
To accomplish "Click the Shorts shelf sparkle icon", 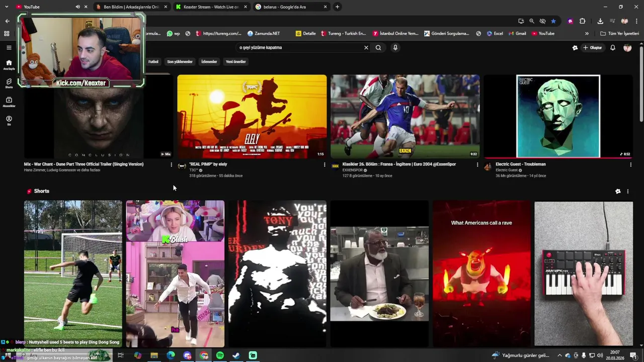I will tap(618, 192).
